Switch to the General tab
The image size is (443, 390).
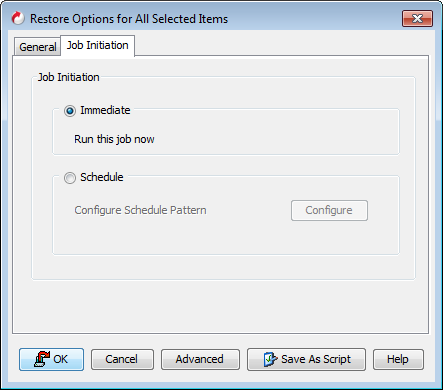[x=38, y=47]
